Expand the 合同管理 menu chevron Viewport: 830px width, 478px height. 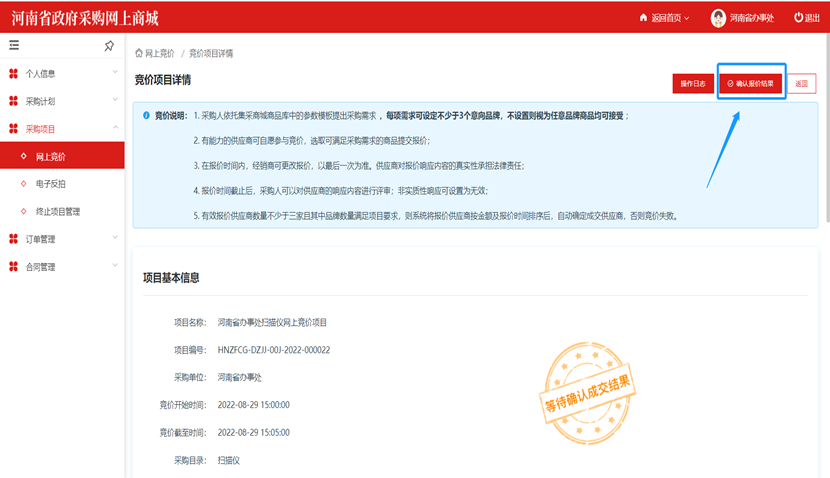115,265
